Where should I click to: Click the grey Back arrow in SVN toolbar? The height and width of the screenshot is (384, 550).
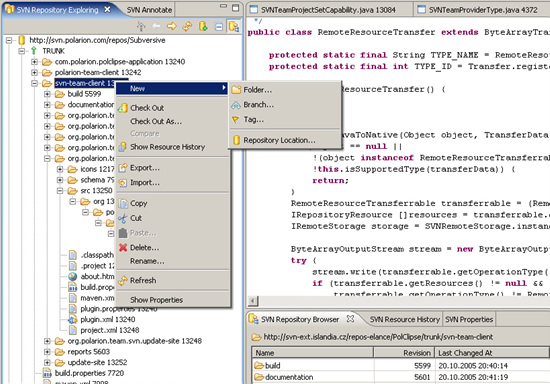click(x=156, y=26)
